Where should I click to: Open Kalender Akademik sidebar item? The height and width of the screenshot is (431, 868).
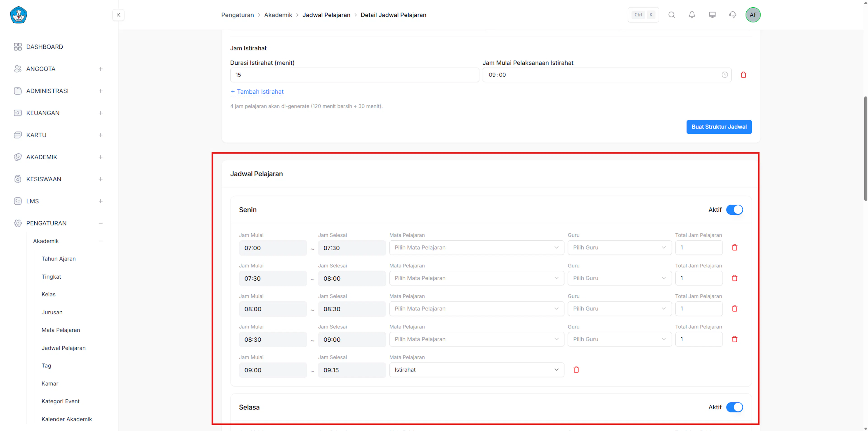click(67, 419)
